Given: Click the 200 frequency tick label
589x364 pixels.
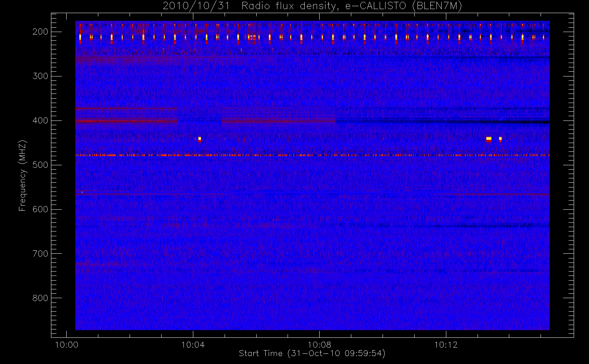Looking at the screenshot, I should (40, 32).
